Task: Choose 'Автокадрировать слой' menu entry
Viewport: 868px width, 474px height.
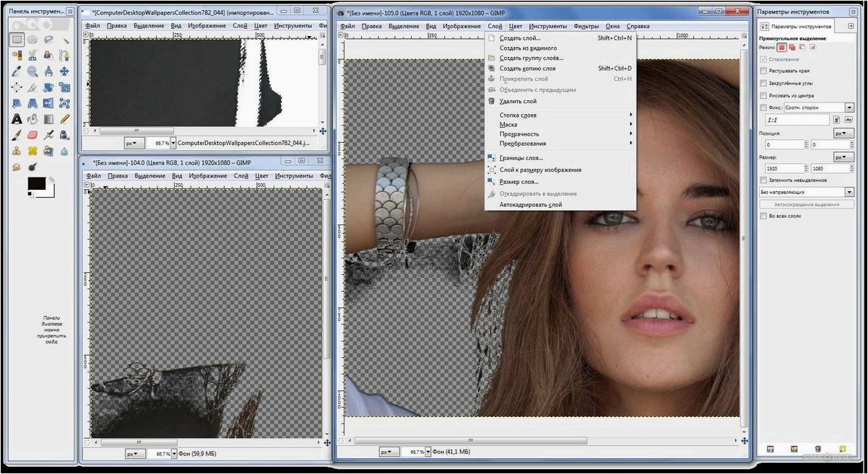Action: pyautogui.click(x=561, y=205)
